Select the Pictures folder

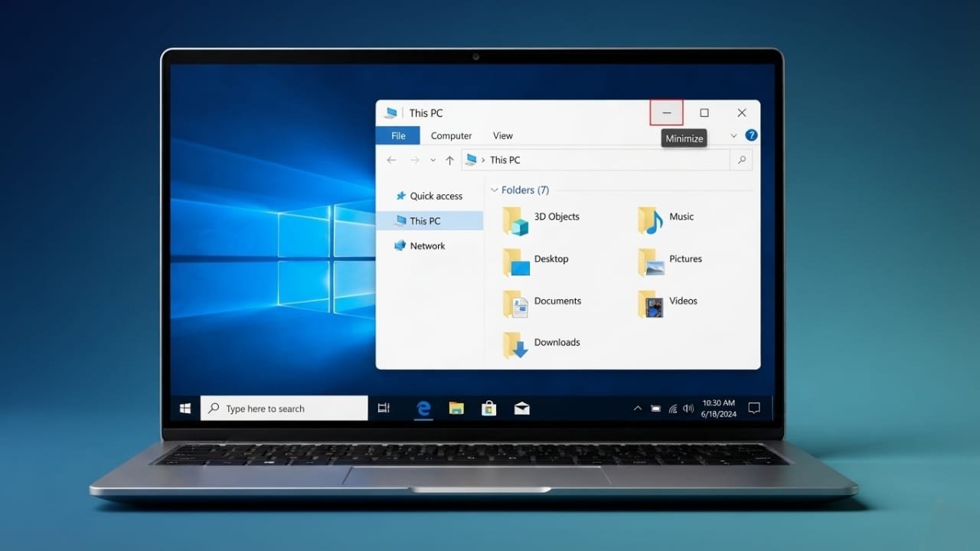pyautogui.click(x=670, y=262)
